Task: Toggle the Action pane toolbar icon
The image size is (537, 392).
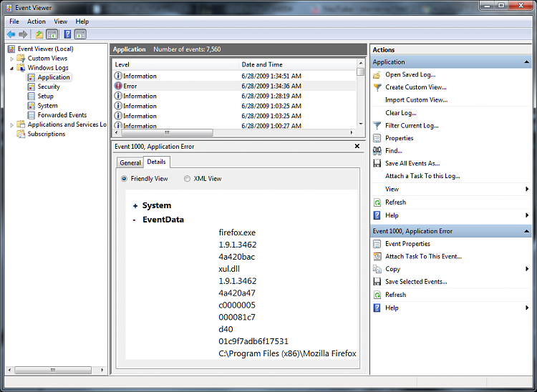Action: [80, 34]
